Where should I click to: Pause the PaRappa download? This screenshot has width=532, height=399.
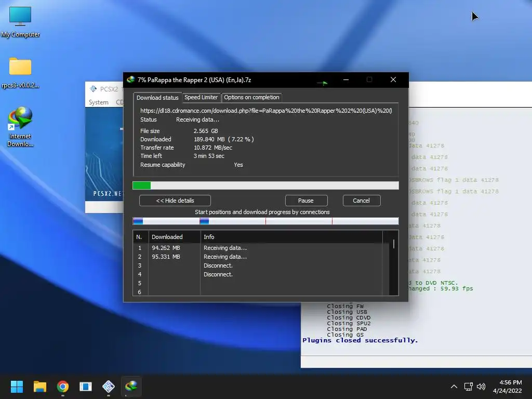click(x=306, y=201)
